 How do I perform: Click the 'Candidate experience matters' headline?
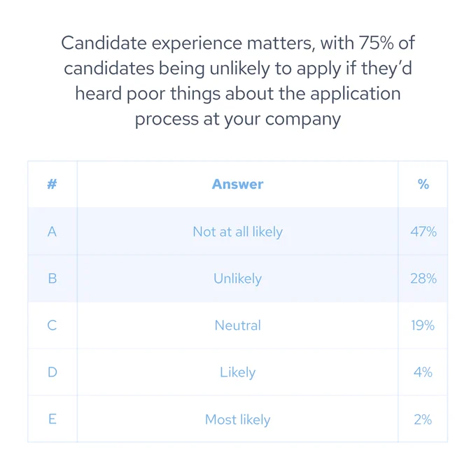click(238, 80)
